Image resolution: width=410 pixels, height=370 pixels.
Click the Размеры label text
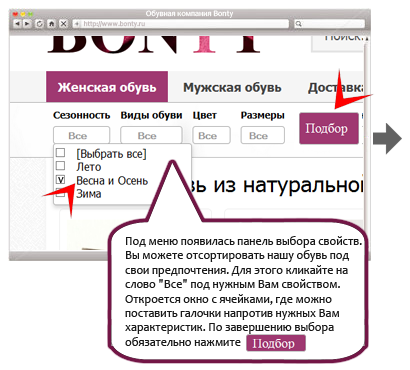click(263, 115)
